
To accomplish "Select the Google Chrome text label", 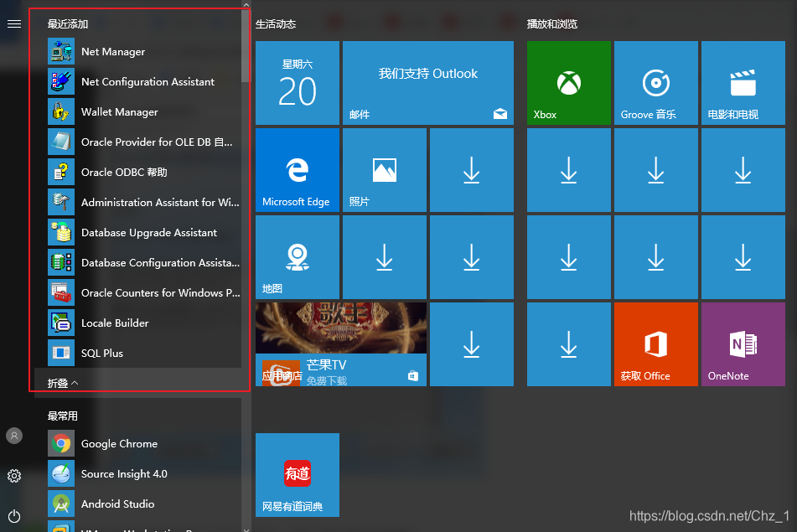I will coord(120,443).
